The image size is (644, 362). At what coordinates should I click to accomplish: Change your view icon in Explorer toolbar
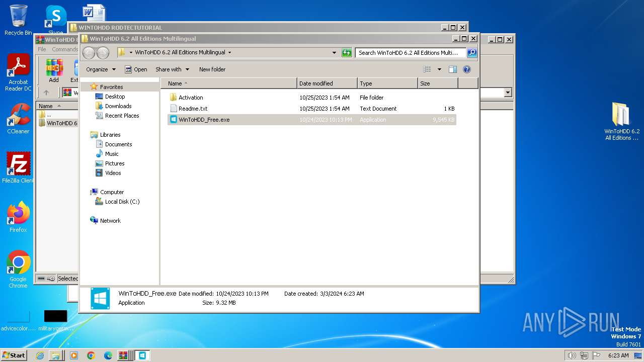[x=427, y=69]
